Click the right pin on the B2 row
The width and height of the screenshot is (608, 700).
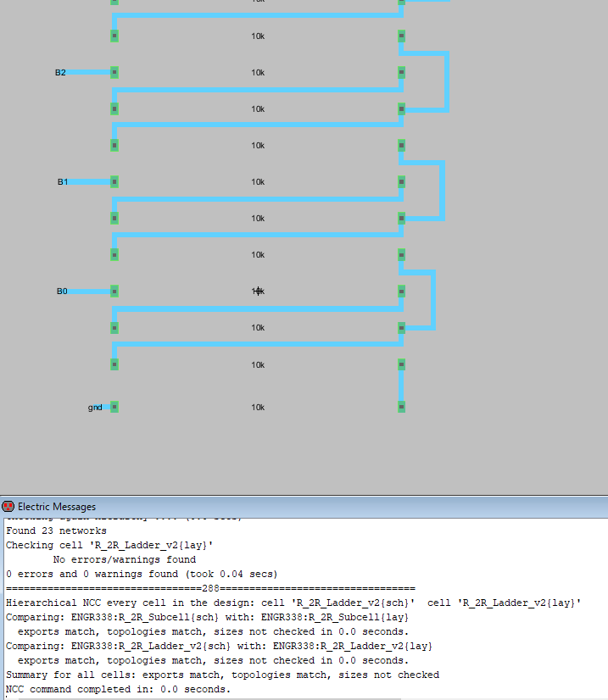click(402, 73)
